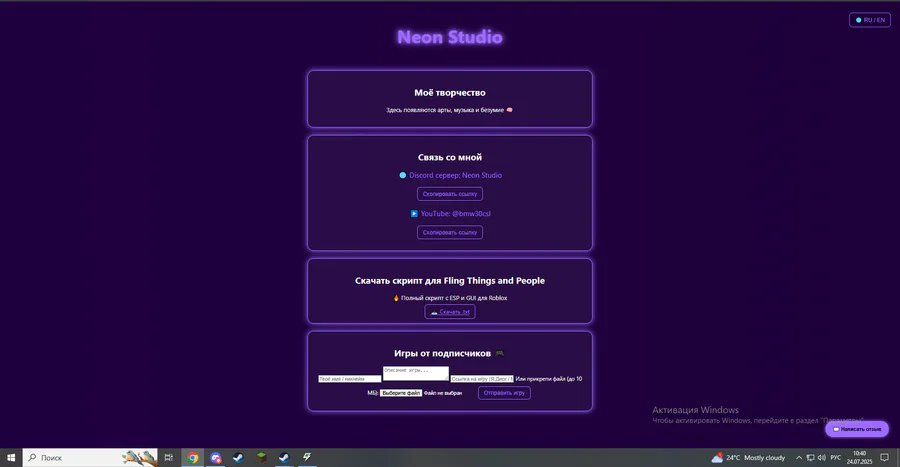The image size is (900, 467).
Task: Open the Discord app taskbar icon
Action: (x=216, y=457)
